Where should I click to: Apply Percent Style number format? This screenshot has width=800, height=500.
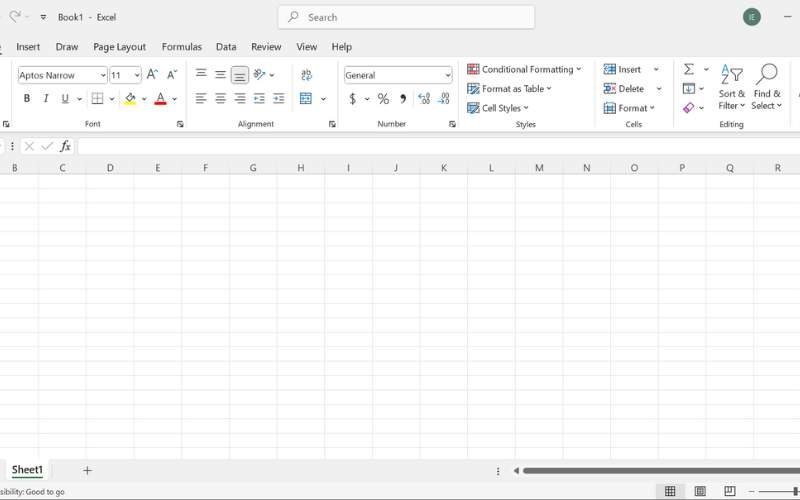(x=383, y=99)
